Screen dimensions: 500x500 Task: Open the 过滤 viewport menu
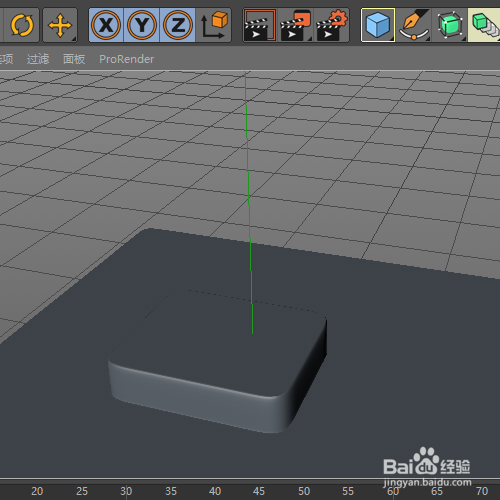tap(38, 59)
